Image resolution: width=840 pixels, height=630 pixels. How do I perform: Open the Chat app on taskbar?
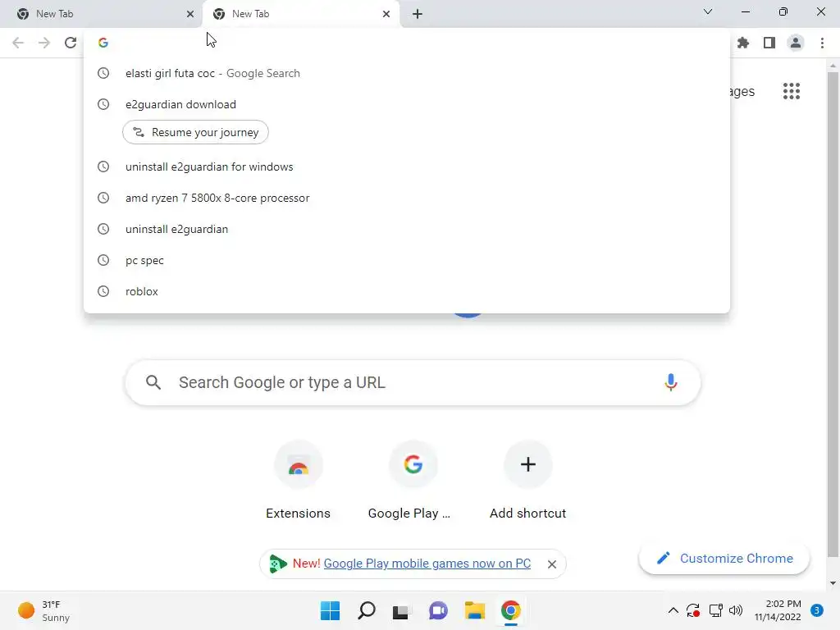click(438, 610)
